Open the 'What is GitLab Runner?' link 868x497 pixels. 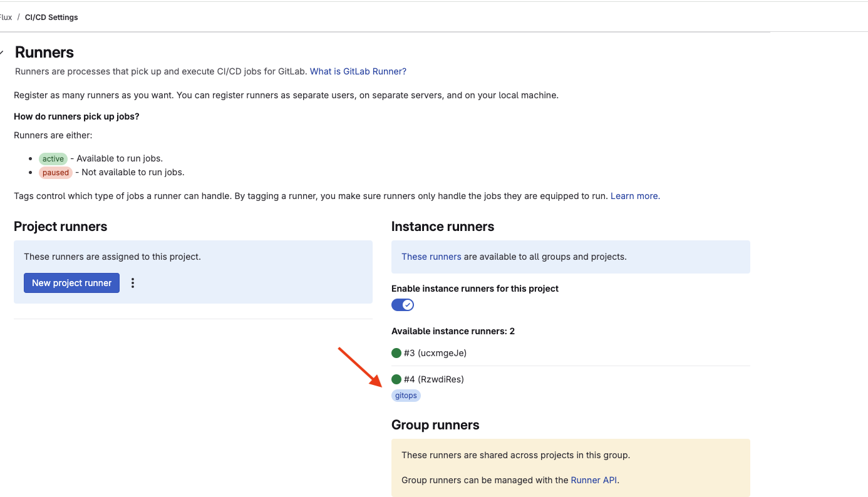pyautogui.click(x=358, y=71)
